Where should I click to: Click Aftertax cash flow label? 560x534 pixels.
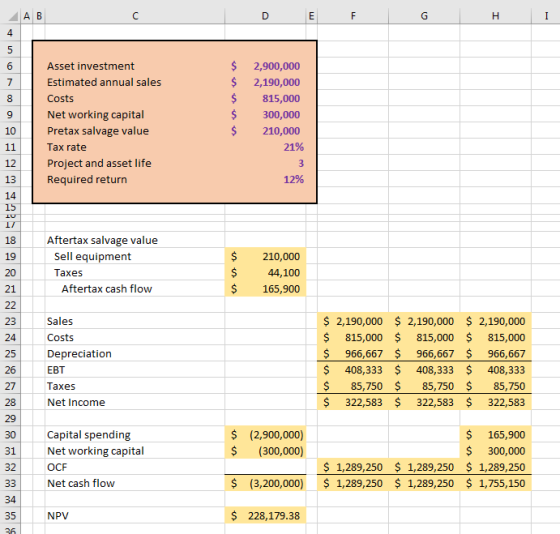point(107,289)
